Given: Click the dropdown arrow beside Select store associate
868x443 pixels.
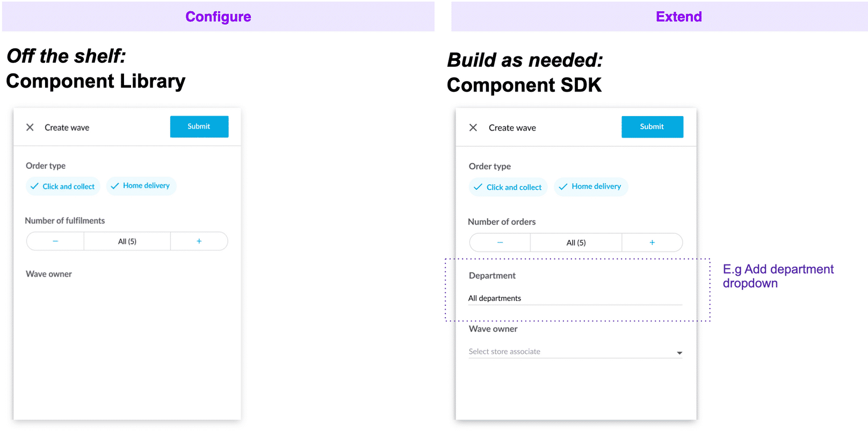Looking at the screenshot, I should (679, 352).
